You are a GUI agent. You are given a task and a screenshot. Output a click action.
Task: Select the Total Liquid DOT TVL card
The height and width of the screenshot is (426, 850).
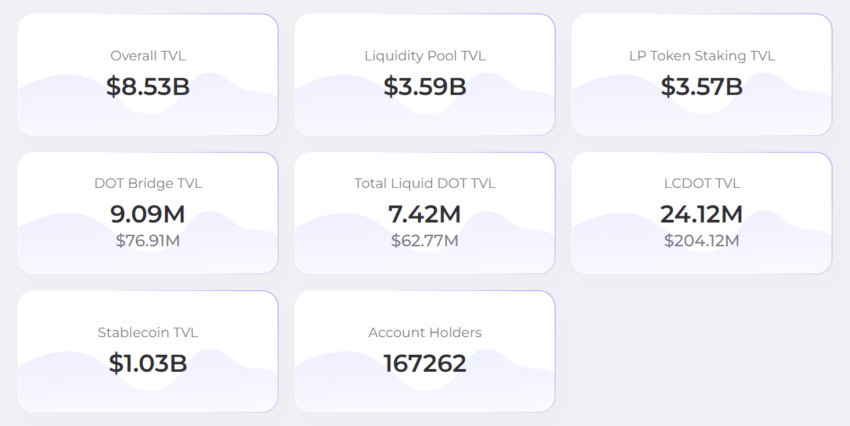(x=425, y=213)
